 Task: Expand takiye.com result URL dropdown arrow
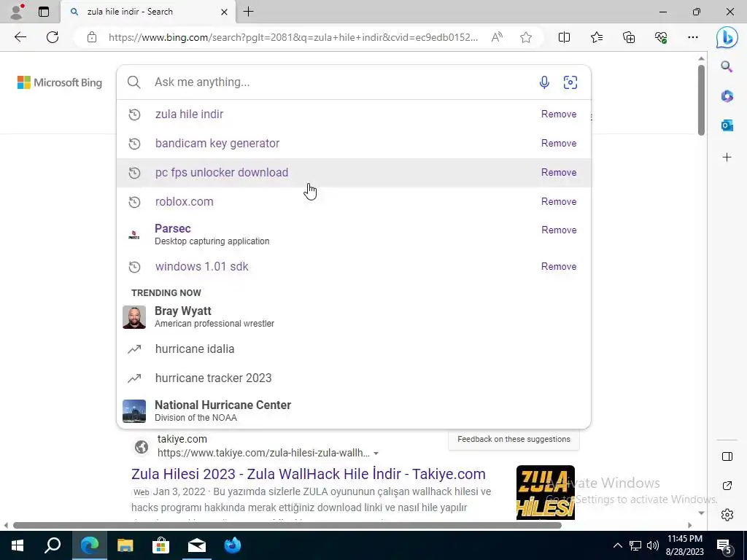click(x=376, y=454)
